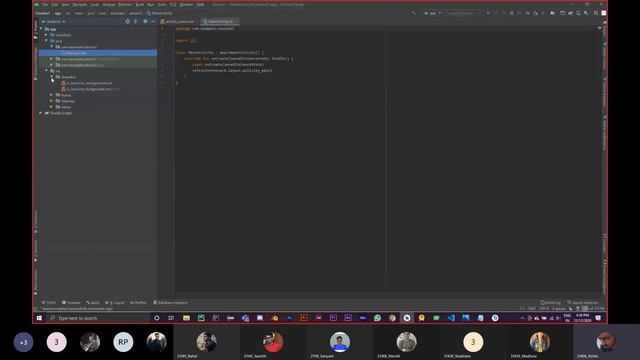The image size is (640, 360).
Task: Click the Make Project hammer icon
Action: click(413, 13)
